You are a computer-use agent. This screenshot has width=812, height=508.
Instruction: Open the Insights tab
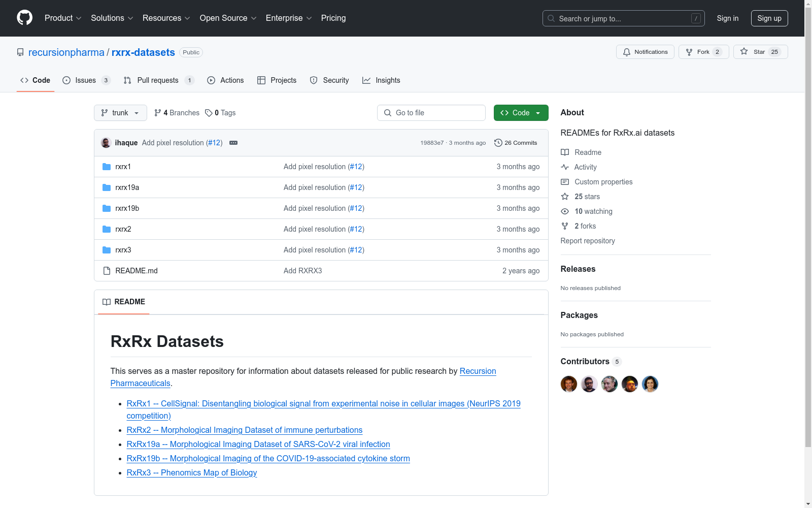tap(381, 80)
